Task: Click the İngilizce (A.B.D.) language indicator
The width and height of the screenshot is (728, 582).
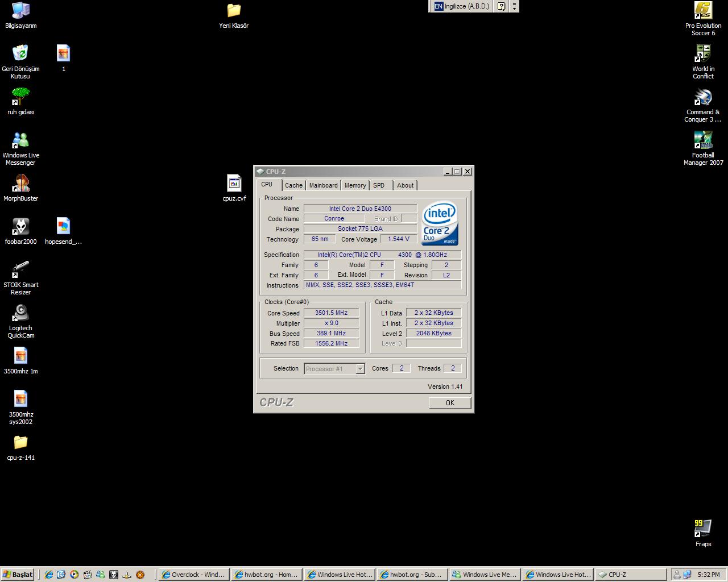Action: point(462,6)
